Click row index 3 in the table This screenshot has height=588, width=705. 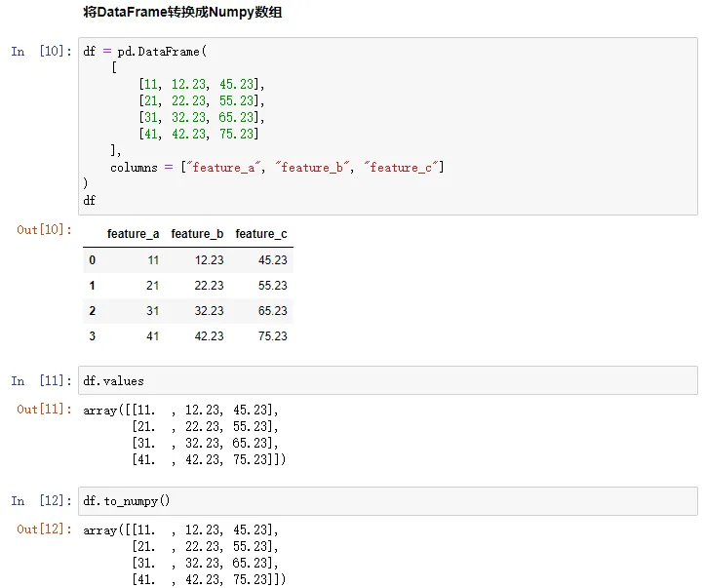(x=93, y=335)
